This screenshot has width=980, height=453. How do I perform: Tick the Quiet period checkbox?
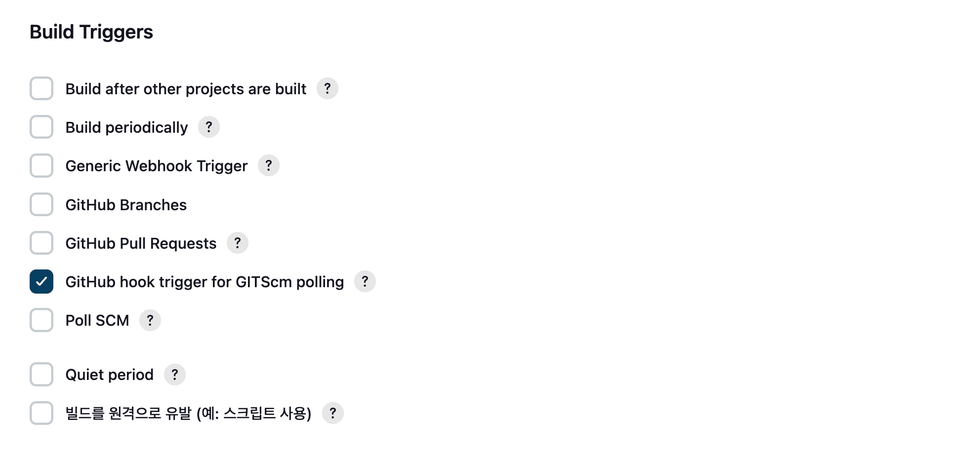(x=41, y=375)
